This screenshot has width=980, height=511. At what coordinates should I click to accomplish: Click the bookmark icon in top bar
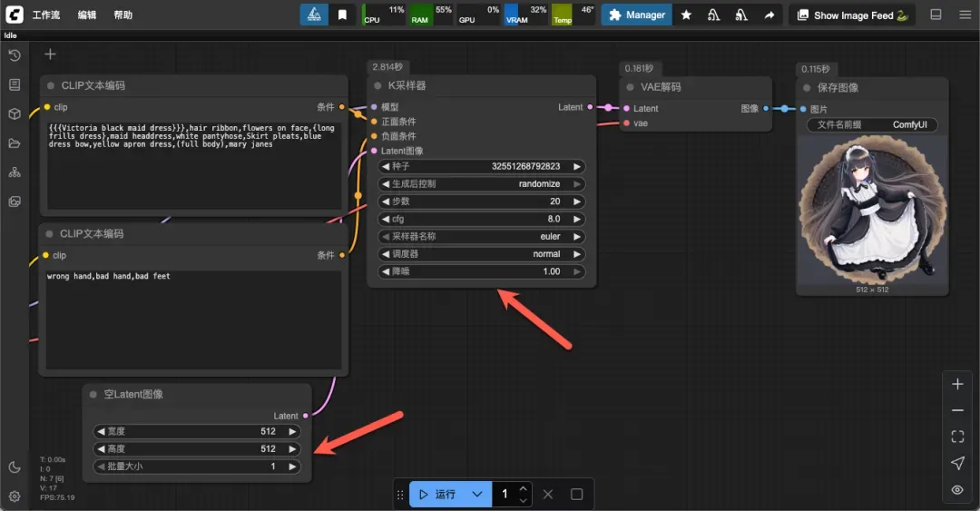[x=342, y=15]
